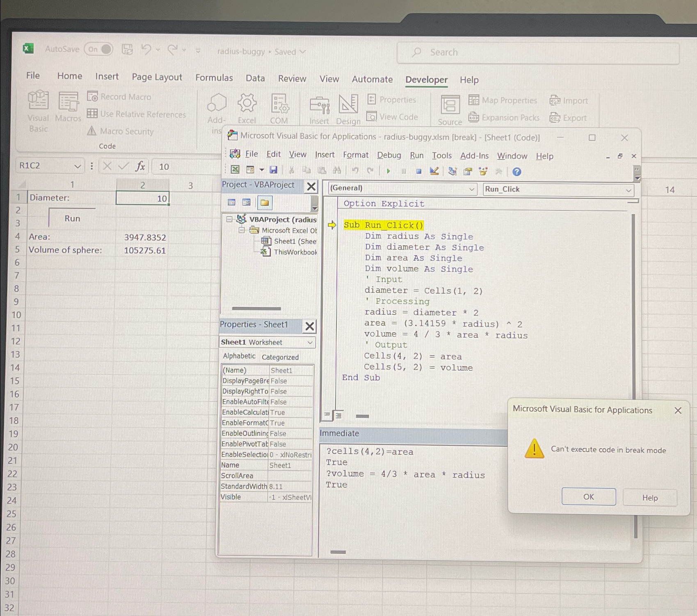Switch to Automate tab in Excel ribbon
Image resolution: width=697 pixels, height=616 pixels.
(x=372, y=79)
